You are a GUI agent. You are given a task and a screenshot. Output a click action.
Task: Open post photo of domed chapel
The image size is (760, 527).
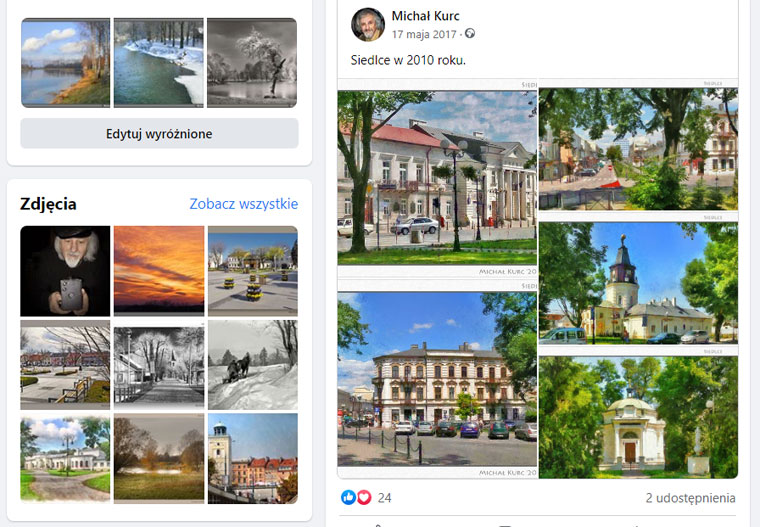click(638, 417)
